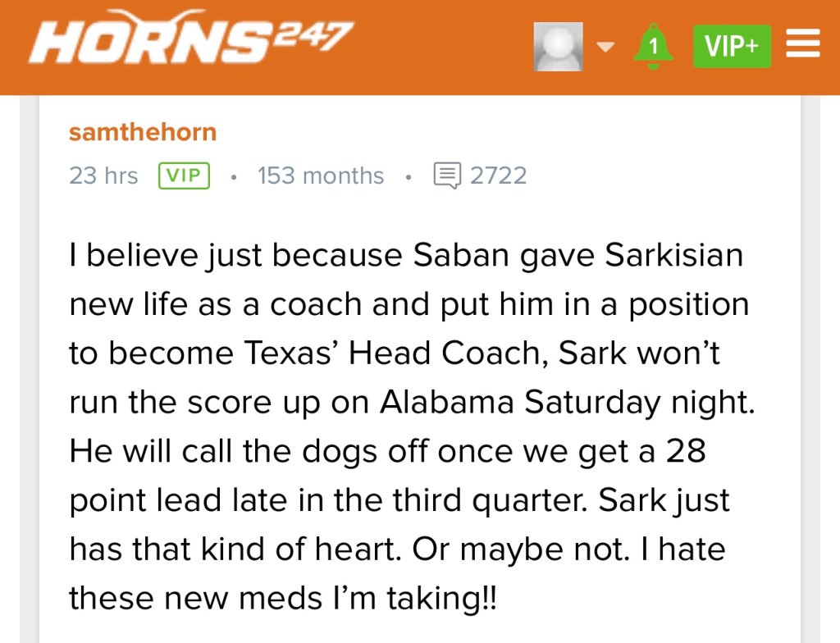
Task: Click the '1' on the notification bell
Action: point(653,48)
